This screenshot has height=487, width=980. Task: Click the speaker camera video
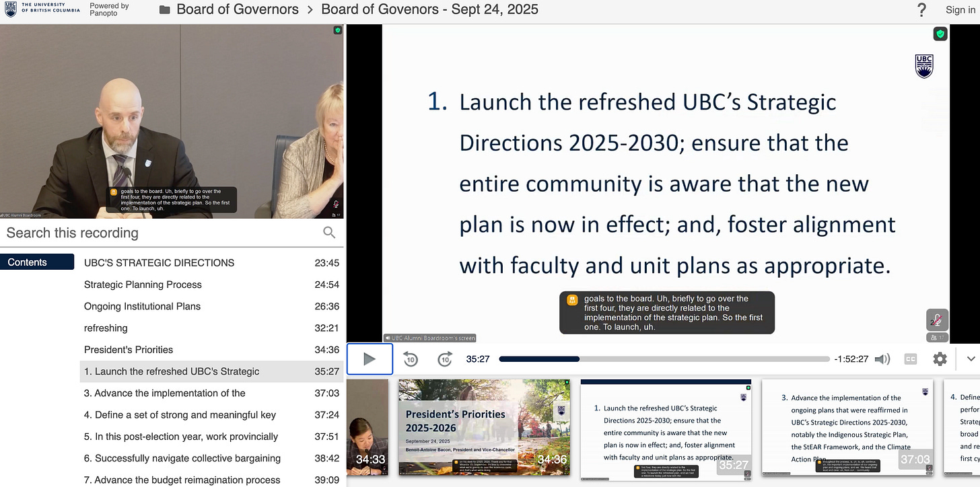(x=172, y=121)
